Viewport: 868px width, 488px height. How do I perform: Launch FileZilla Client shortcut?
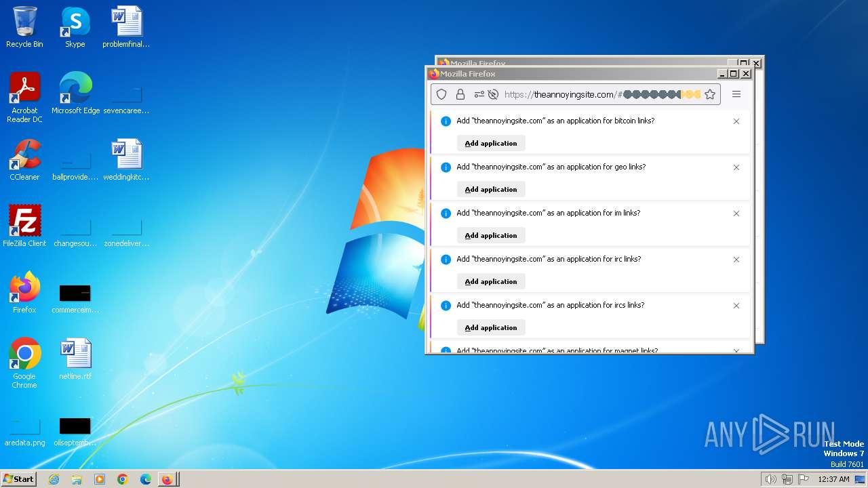[x=24, y=226]
